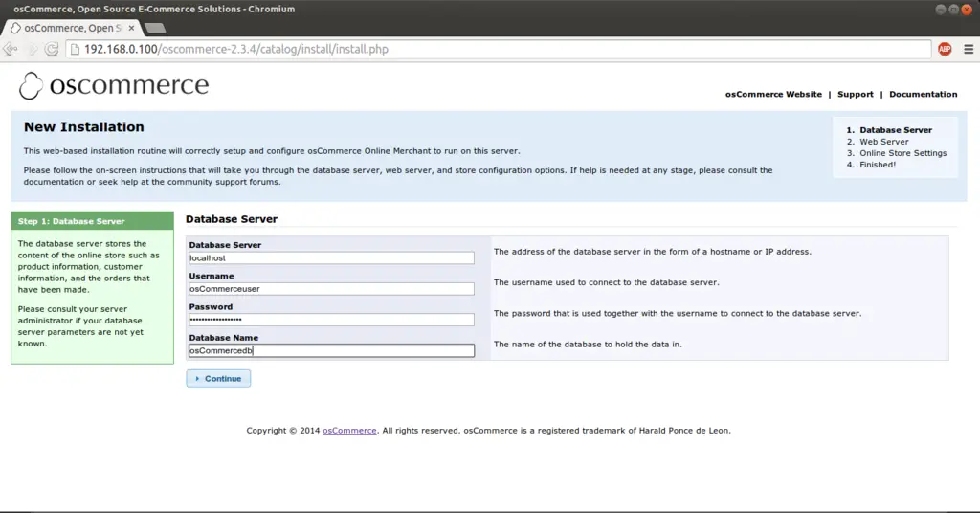
Task: Minimize the Chromium window
Action: (x=940, y=10)
